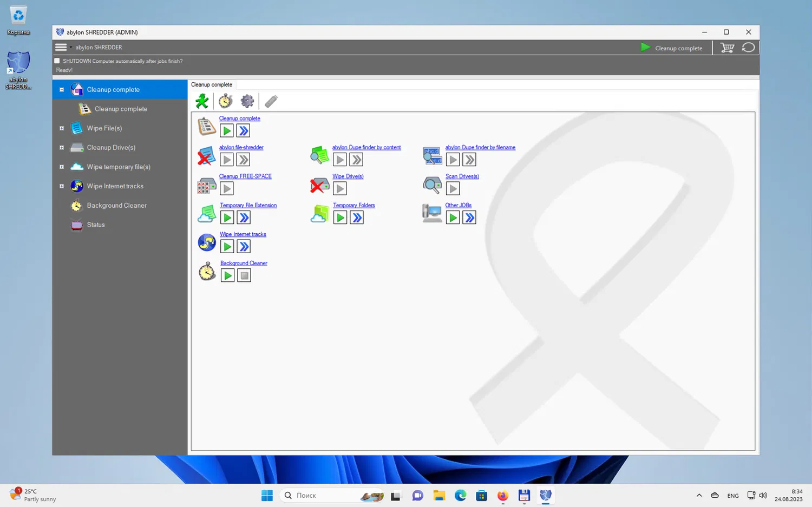Open the gear settings toolbar icon
Viewport: 812px width, 507px height.
(x=247, y=101)
